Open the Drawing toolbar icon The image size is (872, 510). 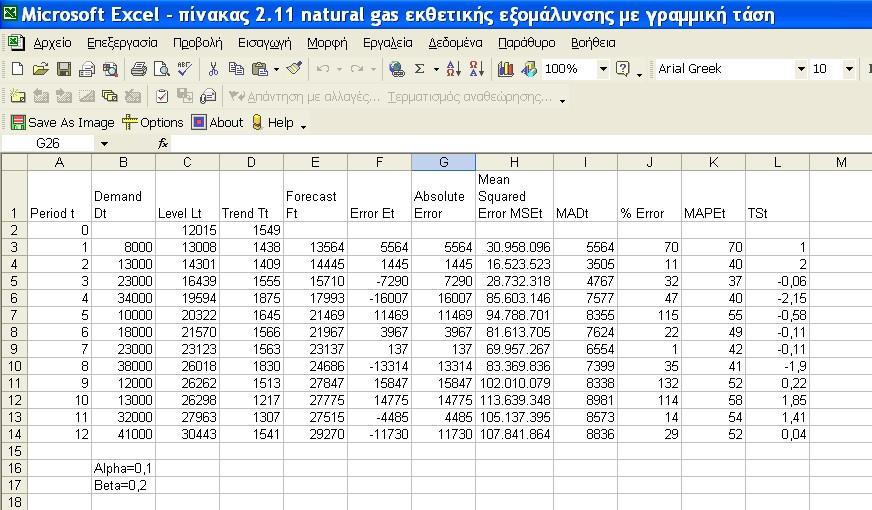click(x=529, y=69)
